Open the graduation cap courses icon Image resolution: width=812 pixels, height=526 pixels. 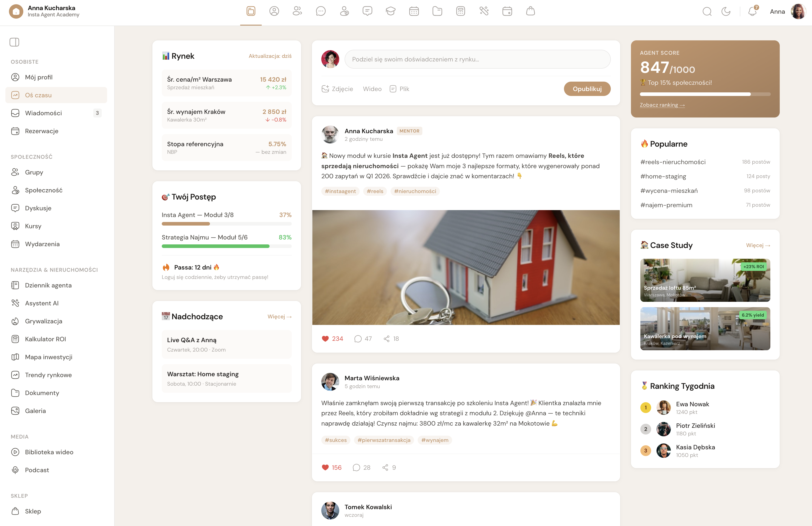click(390, 11)
